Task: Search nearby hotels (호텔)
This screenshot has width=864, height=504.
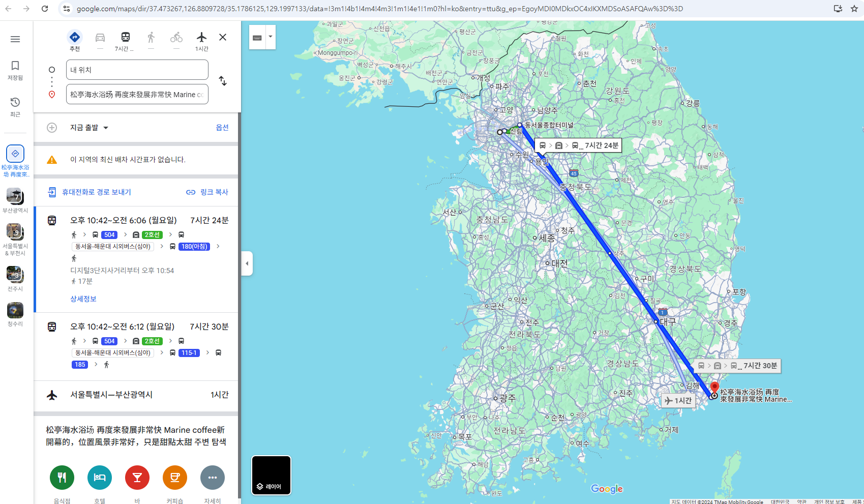Action: (x=100, y=478)
